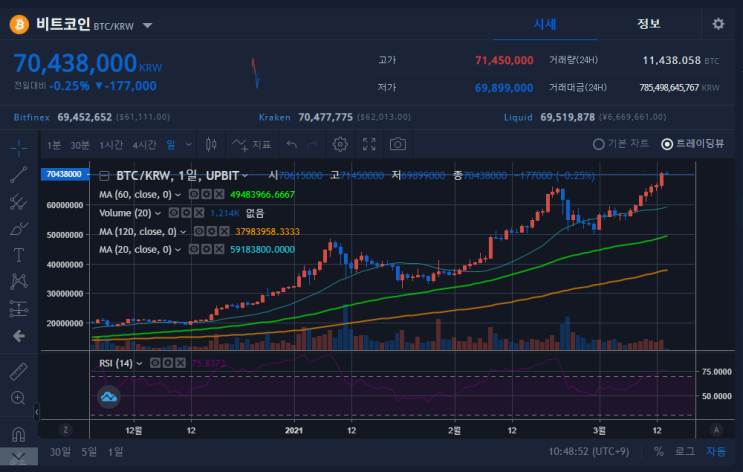Hide the MA 60 indicator via eye icon
The image size is (743, 472).
click(x=194, y=194)
